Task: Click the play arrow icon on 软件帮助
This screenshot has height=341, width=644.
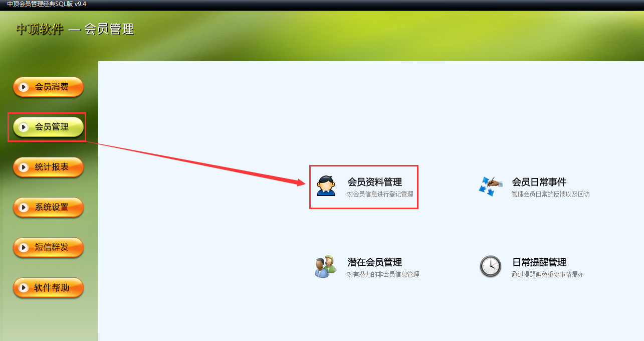Action: (24, 288)
